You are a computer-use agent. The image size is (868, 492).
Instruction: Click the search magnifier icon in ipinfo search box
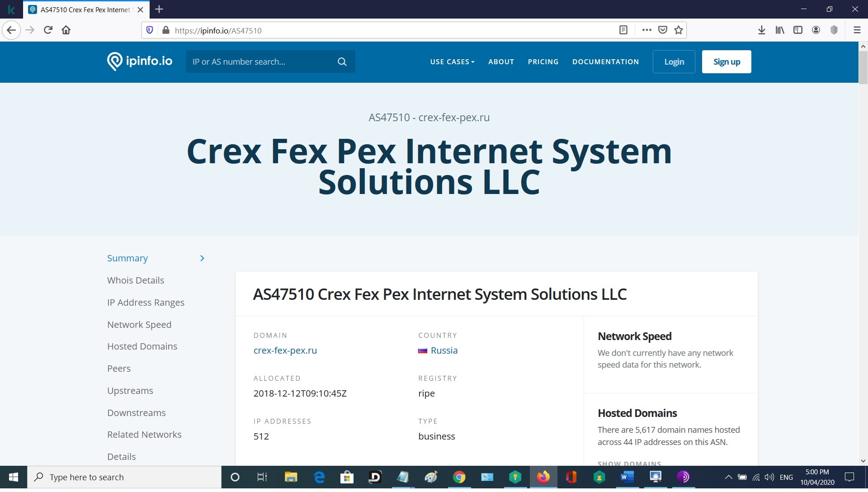point(342,62)
